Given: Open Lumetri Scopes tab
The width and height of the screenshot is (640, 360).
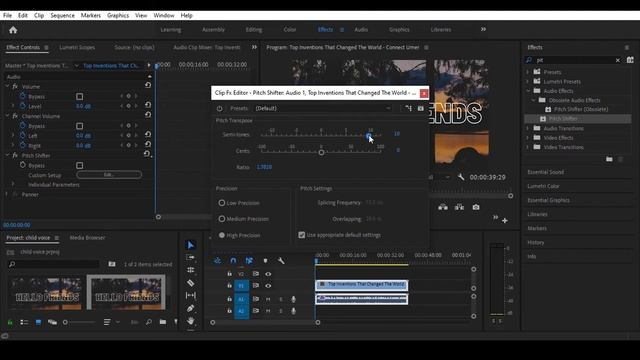Looking at the screenshot, I should pyautogui.click(x=77, y=47).
